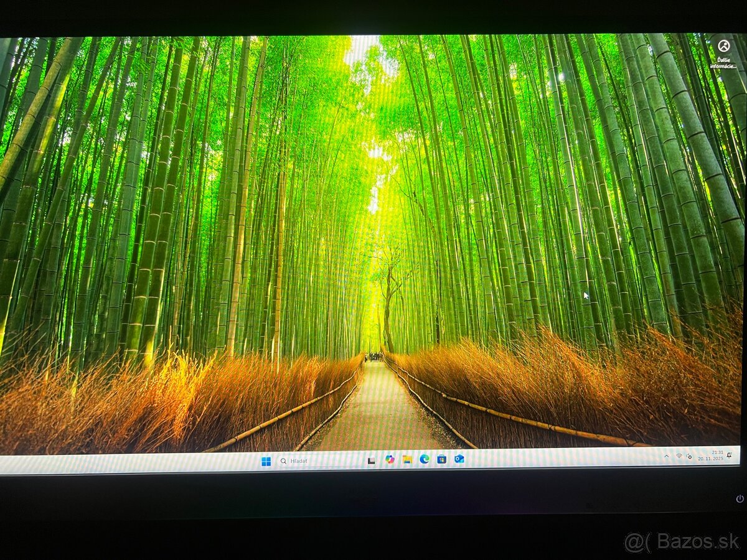747x560 pixels.
Task: Open File Explorer from the taskbar
Action: click(407, 459)
